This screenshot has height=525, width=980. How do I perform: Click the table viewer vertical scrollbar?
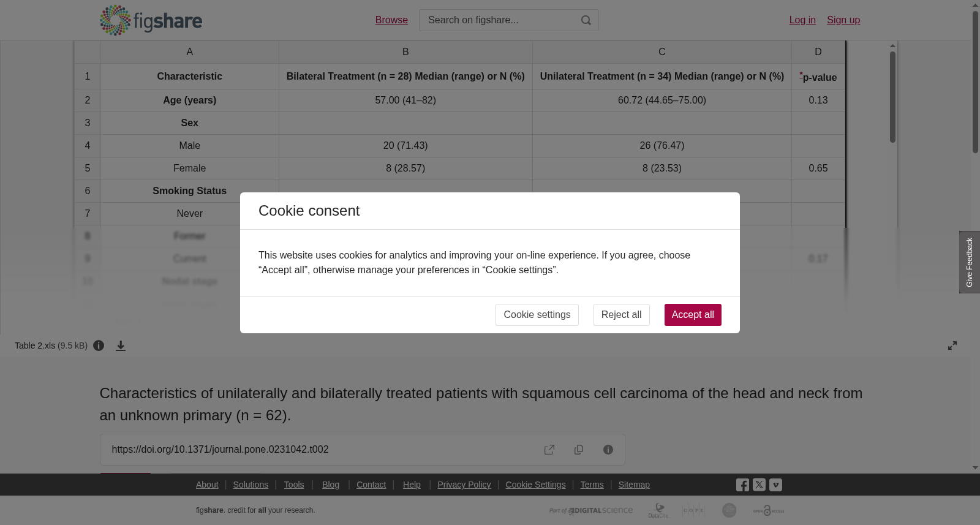[x=893, y=97]
